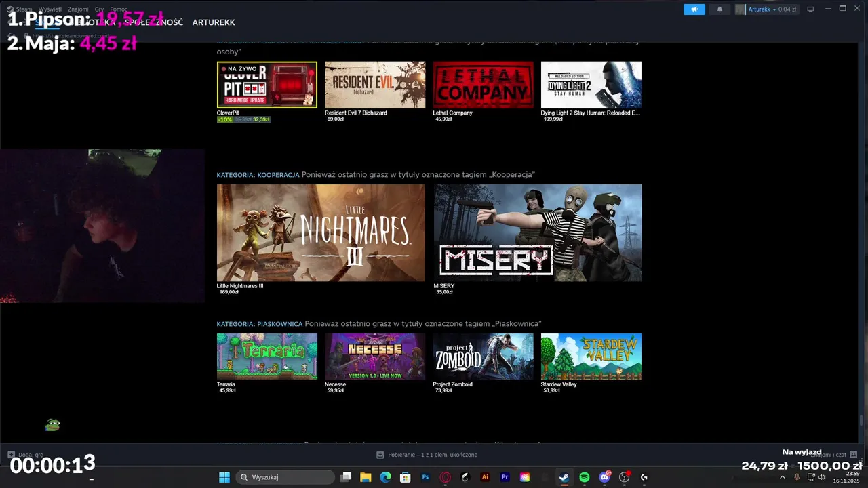This screenshot has height=488, width=868.
Task: Open the Znajomi menu
Action: (78, 9)
